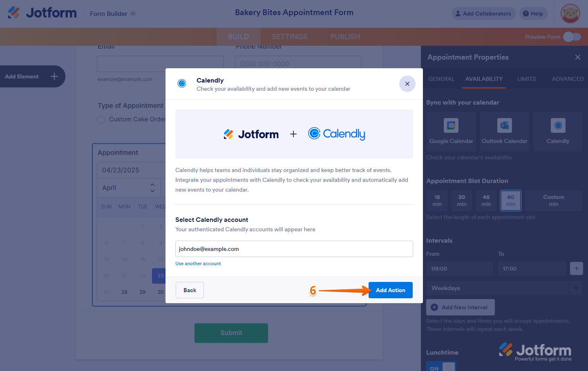
Task: Click the Google Calendar sync icon
Action: click(451, 125)
